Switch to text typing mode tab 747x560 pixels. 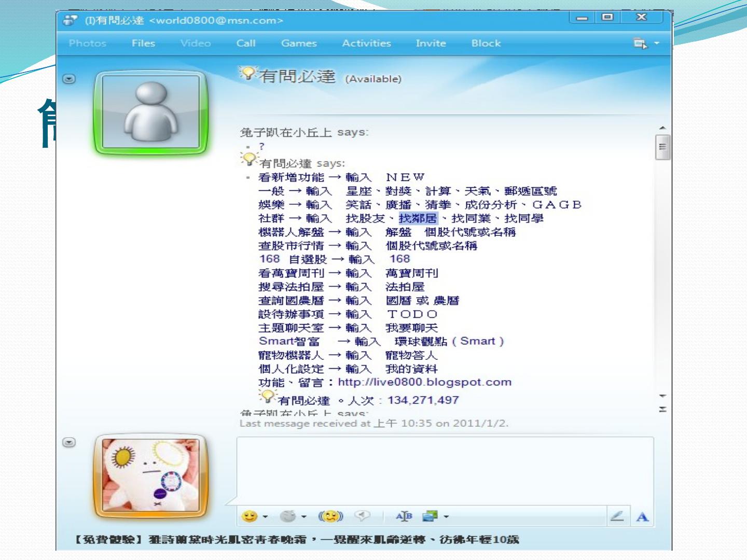point(642,516)
